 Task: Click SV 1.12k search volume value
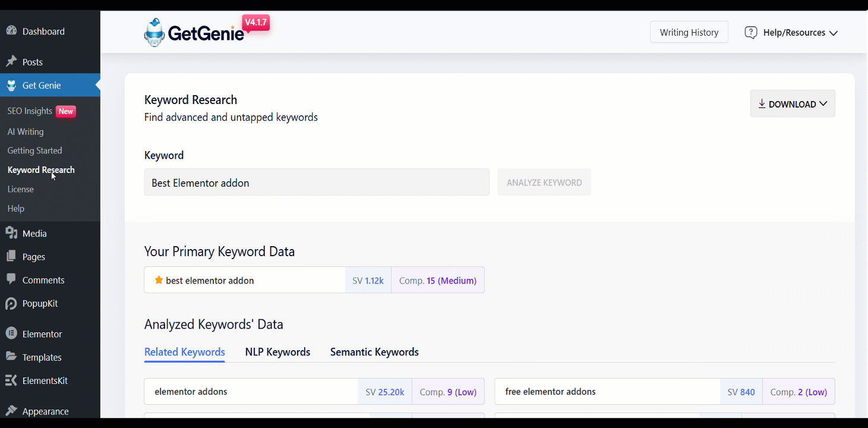pyautogui.click(x=368, y=281)
